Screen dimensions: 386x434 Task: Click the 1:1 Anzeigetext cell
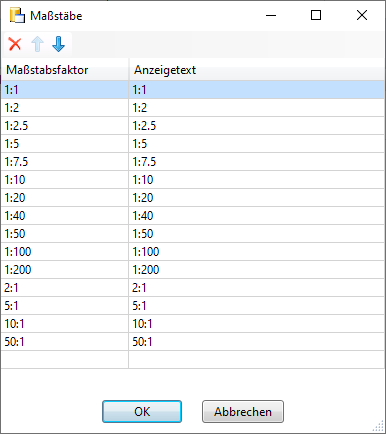pos(256,90)
